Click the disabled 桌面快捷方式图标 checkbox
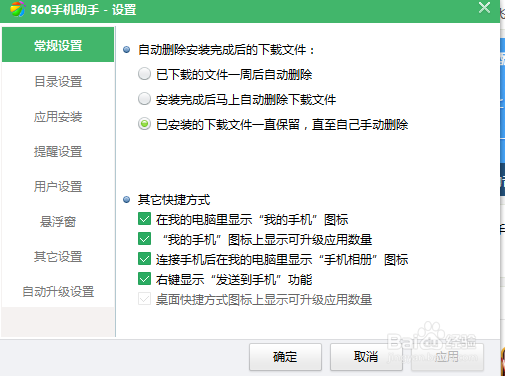 click(x=144, y=299)
